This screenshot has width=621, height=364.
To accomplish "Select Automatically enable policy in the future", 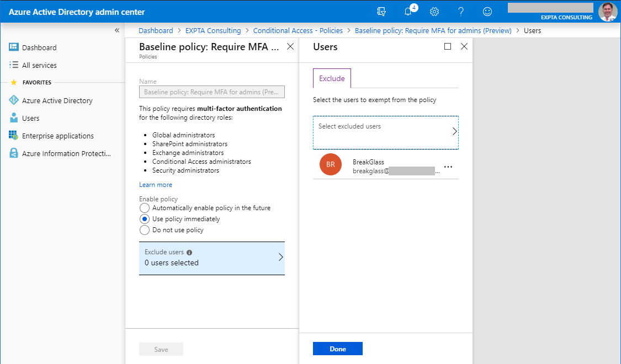I will tap(145, 208).
